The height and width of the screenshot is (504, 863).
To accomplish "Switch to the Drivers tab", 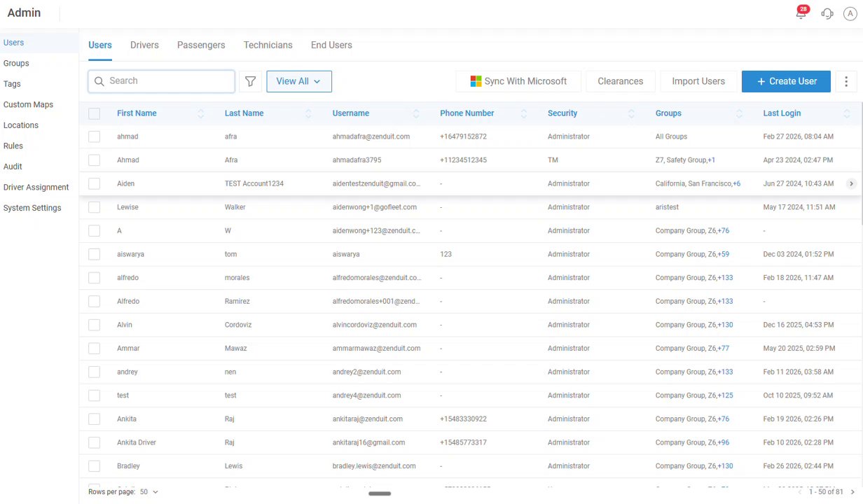I will click(144, 45).
